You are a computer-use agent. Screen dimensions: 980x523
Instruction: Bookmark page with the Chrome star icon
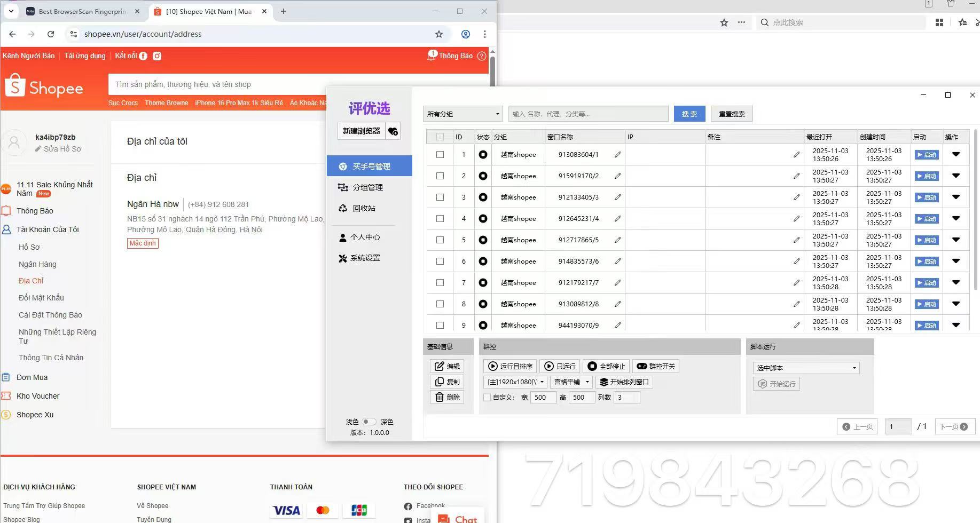[x=439, y=34]
